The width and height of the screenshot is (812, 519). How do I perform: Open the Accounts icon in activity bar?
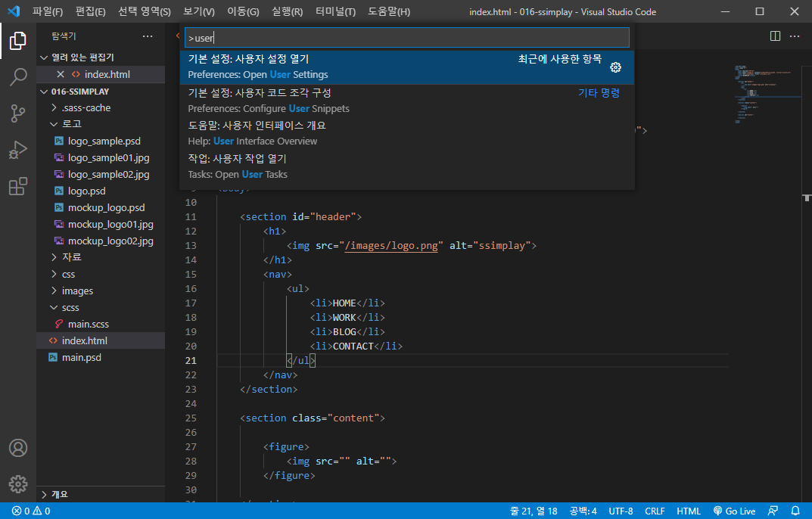tap(17, 448)
